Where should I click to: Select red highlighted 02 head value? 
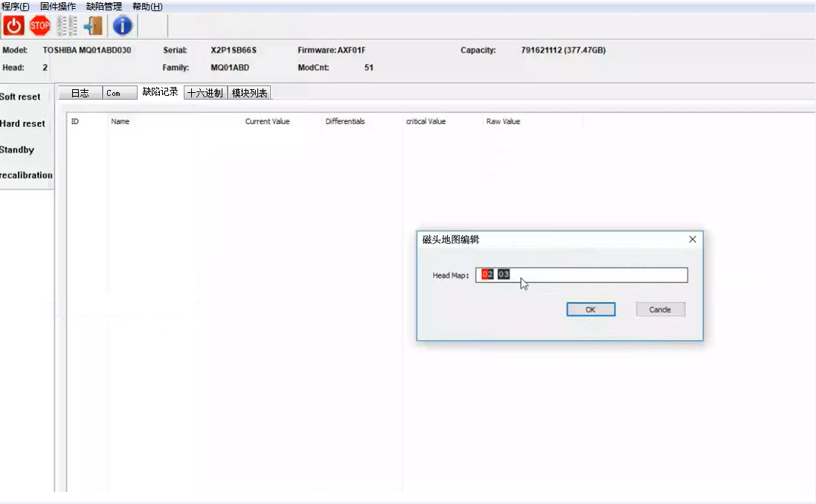point(487,274)
